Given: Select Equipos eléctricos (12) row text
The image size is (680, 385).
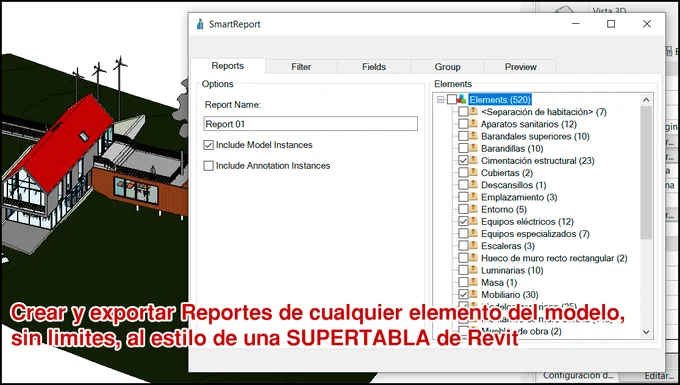Looking at the screenshot, I should point(527,222).
